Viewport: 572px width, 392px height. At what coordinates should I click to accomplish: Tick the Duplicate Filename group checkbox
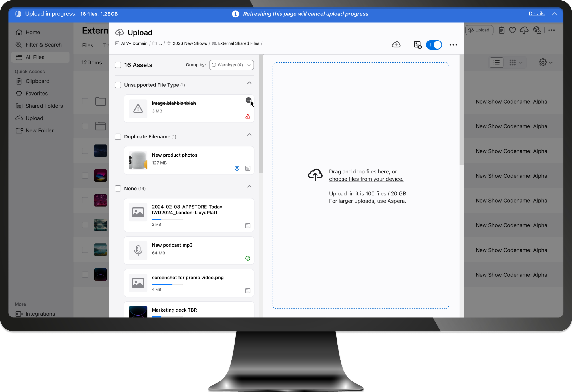pos(118,137)
